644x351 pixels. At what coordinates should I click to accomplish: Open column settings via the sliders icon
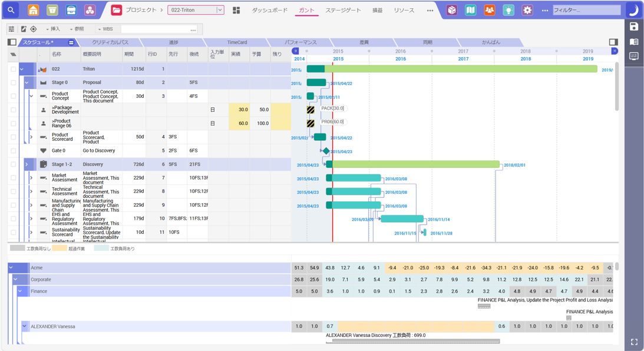coord(11,28)
